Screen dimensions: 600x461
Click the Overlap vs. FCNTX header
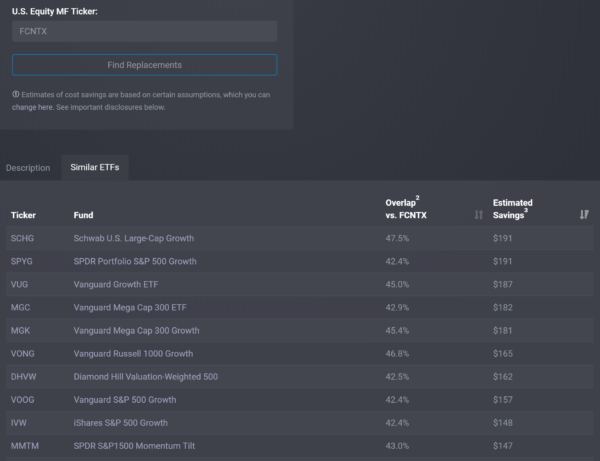pos(406,209)
